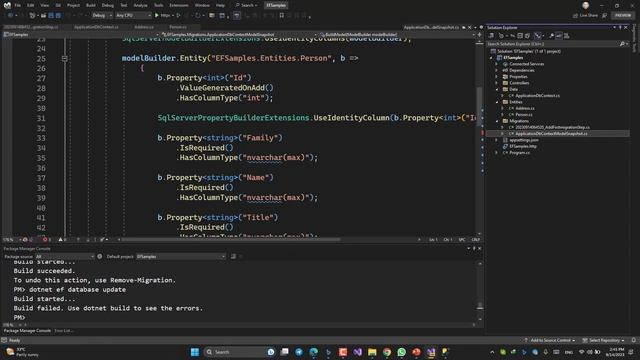Click Collapse All in Solution Explorer toolbar
This screenshot has height=360, width=640.
coord(520,36)
